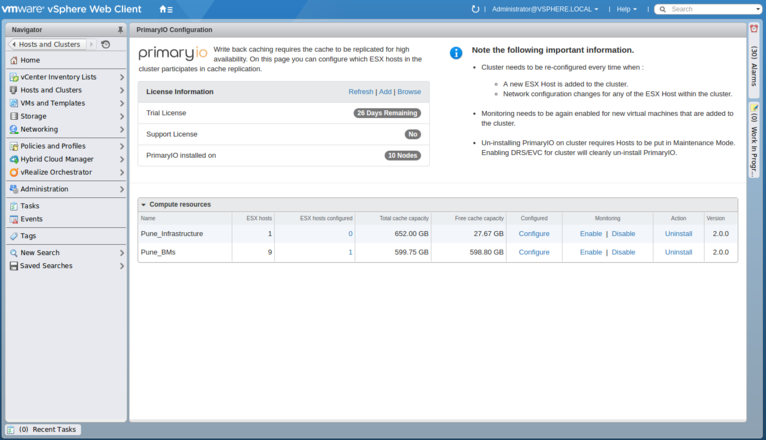Expand the Storage chevron
Screen dimensions: 766x440
coord(122,117)
